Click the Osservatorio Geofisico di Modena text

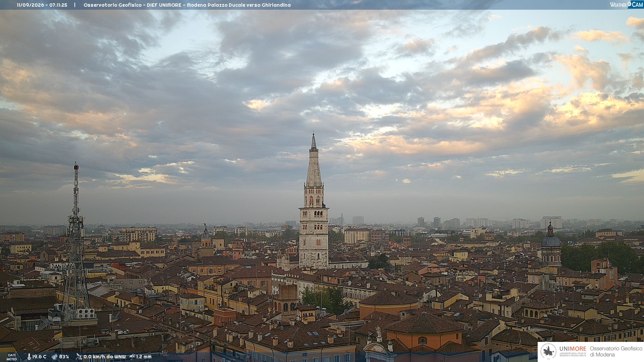(x=616, y=351)
